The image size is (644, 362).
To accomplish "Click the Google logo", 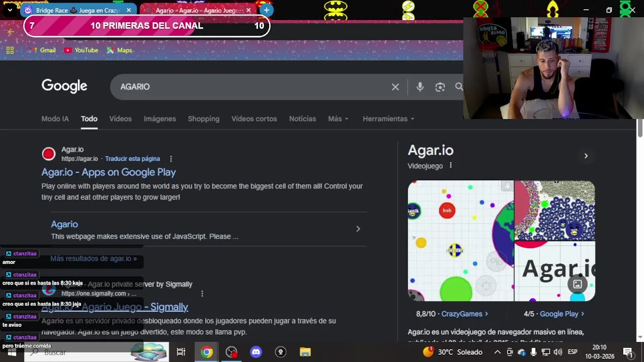I will [64, 86].
